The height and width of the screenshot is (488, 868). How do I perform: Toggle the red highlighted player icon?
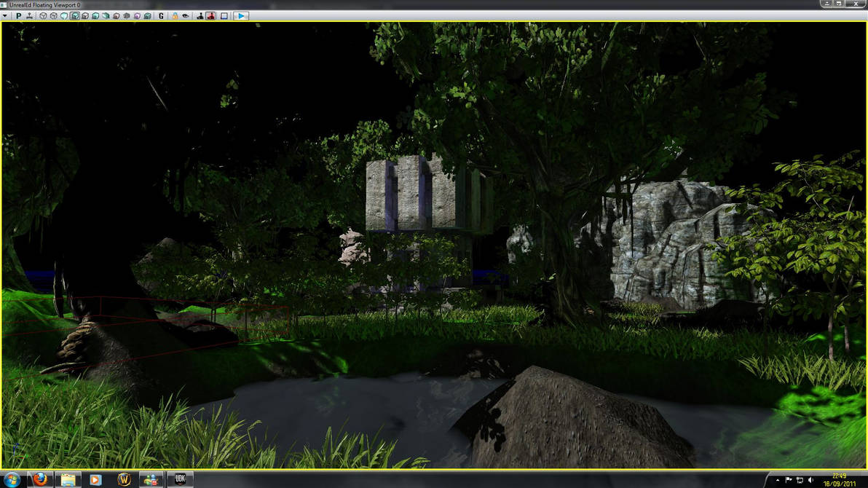pyautogui.click(x=211, y=16)
